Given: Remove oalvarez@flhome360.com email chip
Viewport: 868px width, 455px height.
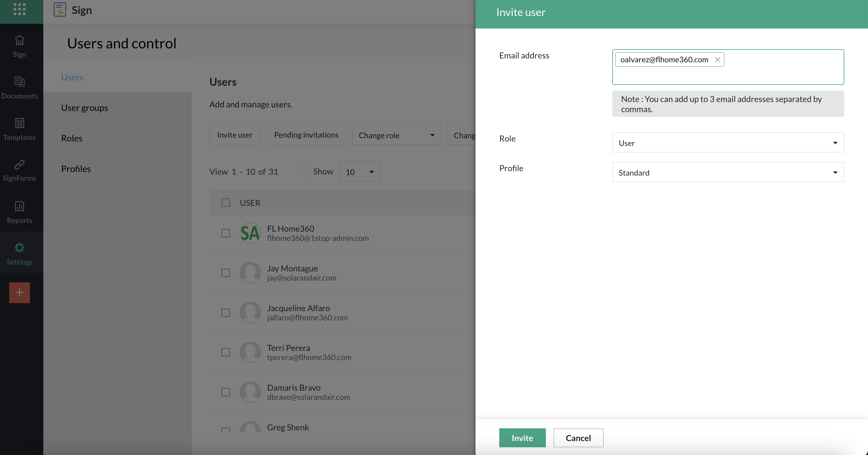Looking at the screenshot, I should [x=717, y=60].
